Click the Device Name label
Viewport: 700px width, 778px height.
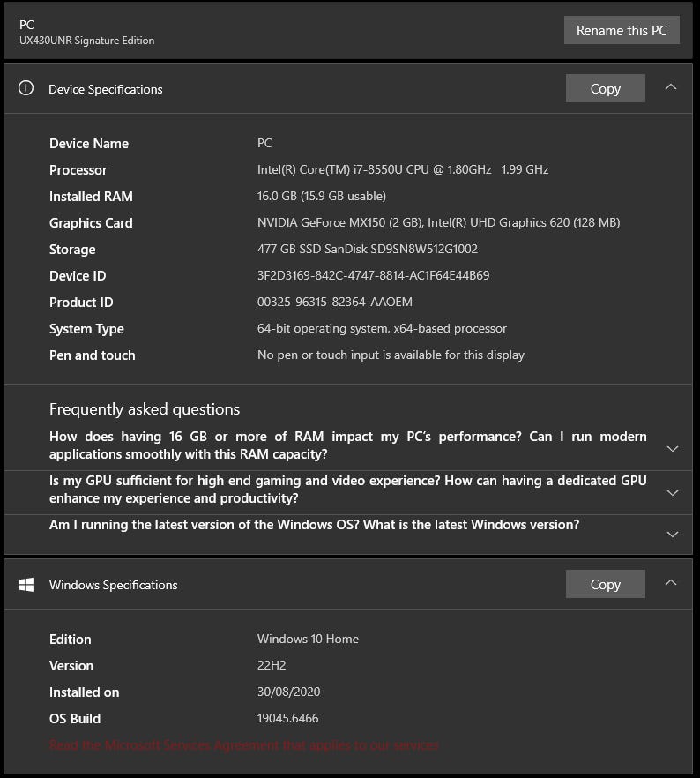click(x=89, y=144)
